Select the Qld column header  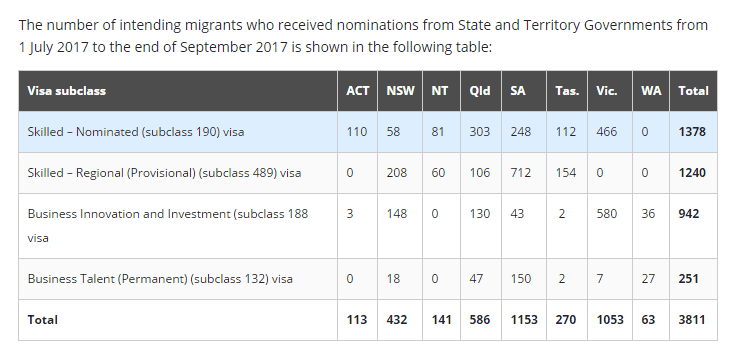click(480, 91)
